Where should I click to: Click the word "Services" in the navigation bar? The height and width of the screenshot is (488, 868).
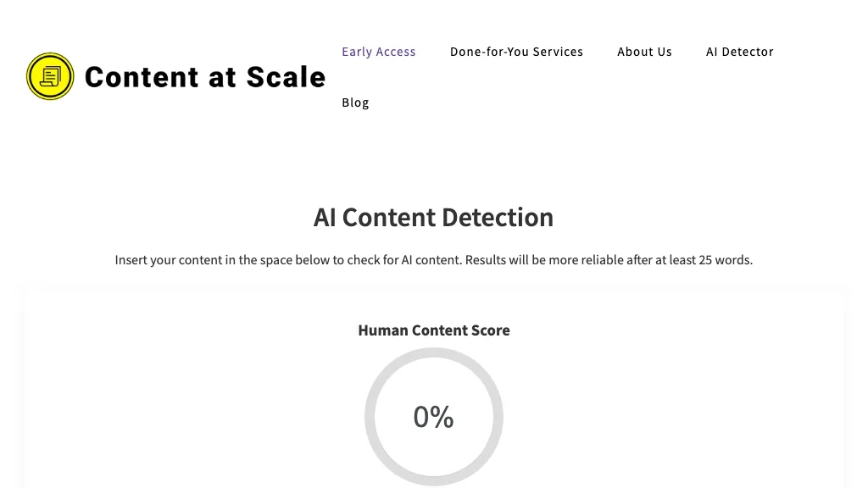(558, 52)
